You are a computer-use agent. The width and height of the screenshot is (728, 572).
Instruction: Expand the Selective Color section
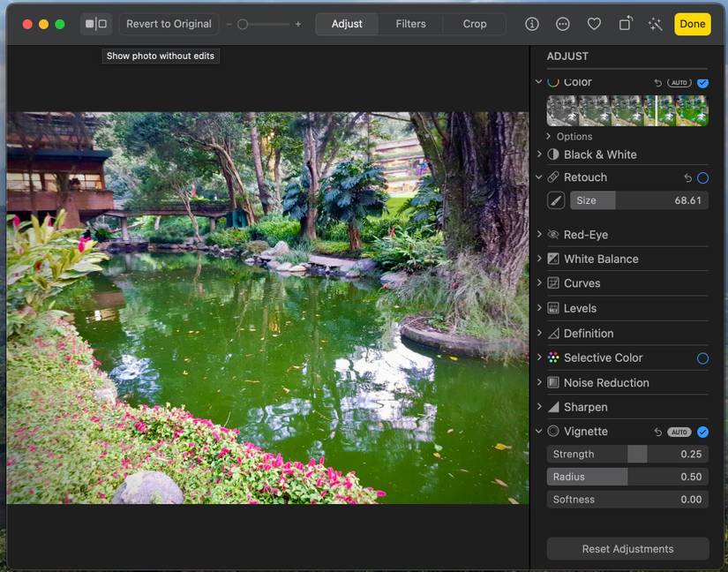(539, 357)
